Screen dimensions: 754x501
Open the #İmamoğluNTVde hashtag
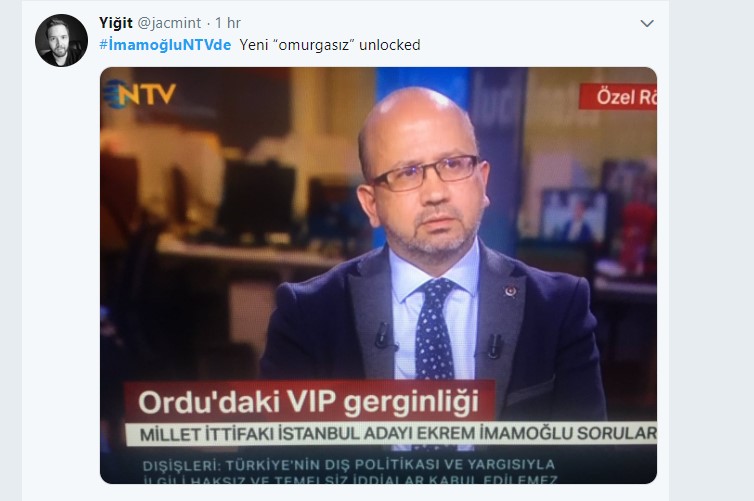tap(165, 45)
